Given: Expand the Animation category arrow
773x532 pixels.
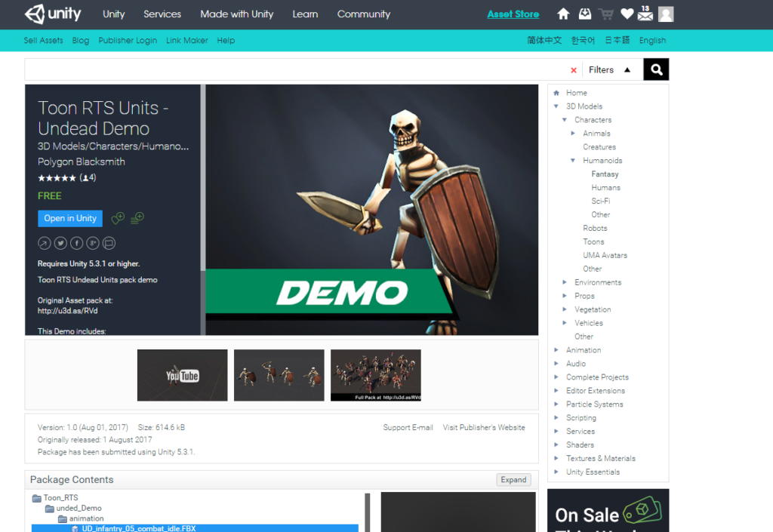Looking at the screenshot, I should point(556,350).
